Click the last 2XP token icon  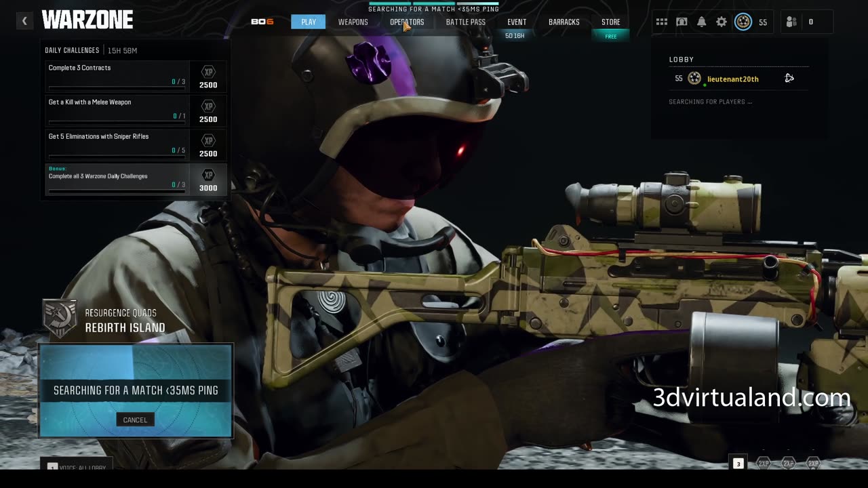tap(813, 464)
